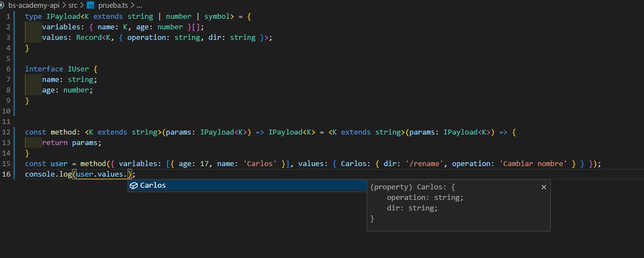Click the ellipsis breadcrumb symbol segment
The height and width of the screenshot is (258, 644).
pyautogui.click(x=139, y=6)
